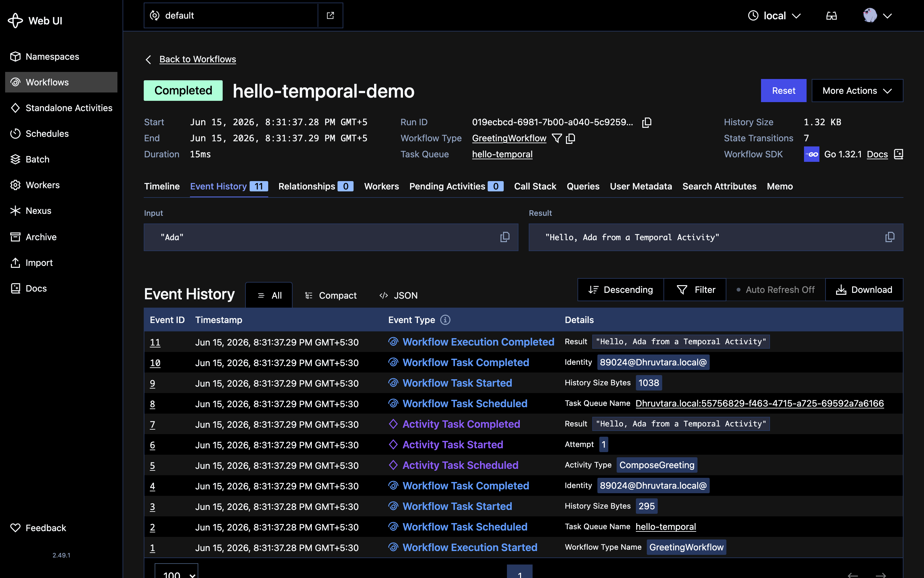Image resolution: width=924 pixels, height=578 pixels.
Task: Click back chevron beside Back to Workflows
Action: click(x=149, y=60)
